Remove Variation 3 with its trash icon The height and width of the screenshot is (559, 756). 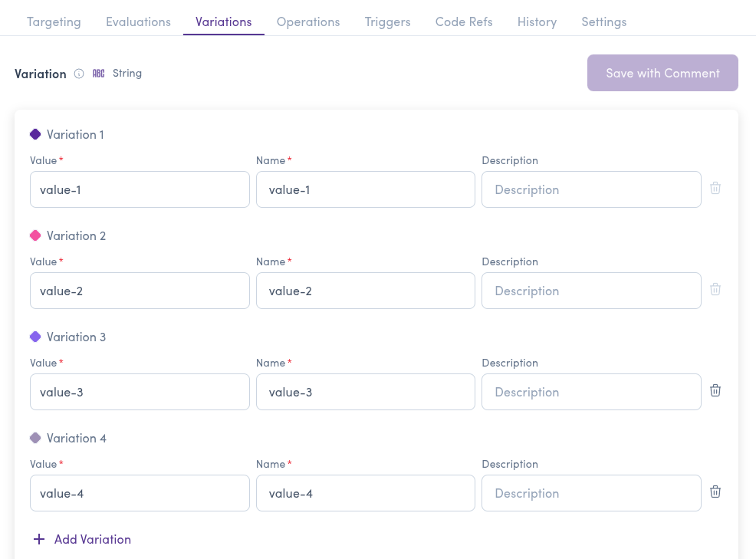coord(715,390)
